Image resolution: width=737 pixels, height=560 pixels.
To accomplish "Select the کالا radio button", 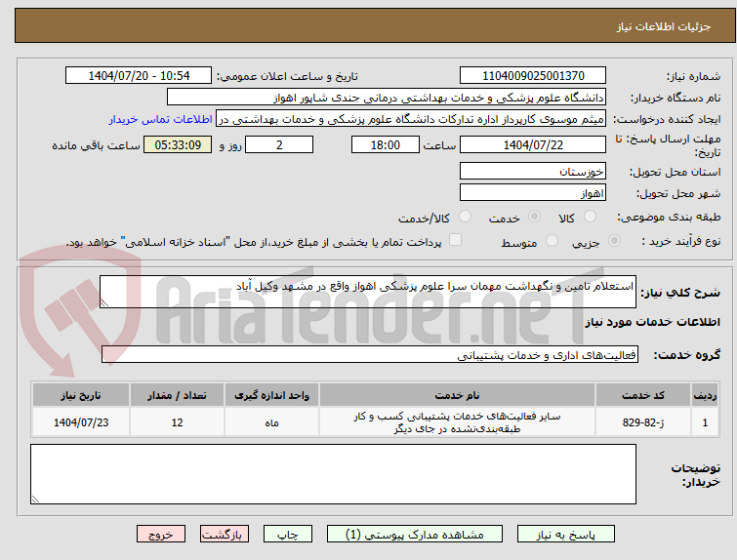I will (x=590, y=217).
